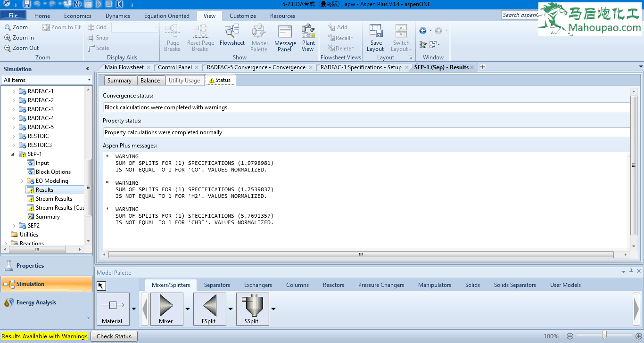Open the Properties environment
The width and height of the screenshot is (644, 343).
pos(47,266)
